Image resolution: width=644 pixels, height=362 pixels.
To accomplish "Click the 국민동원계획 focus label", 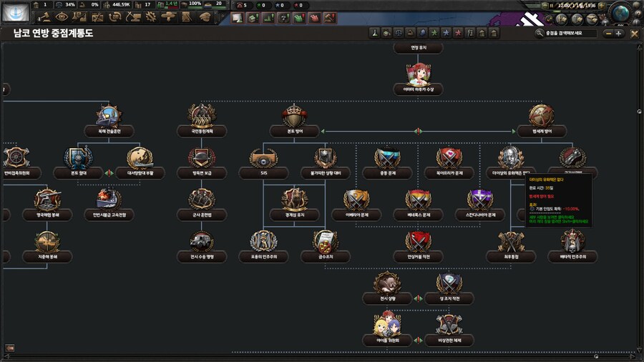I will coord(202,132).
